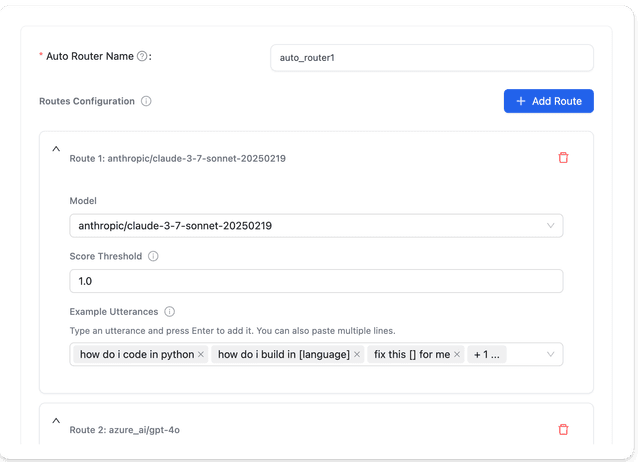Focus the Score Threshold field showing 1.0
The height and width of the screenshot is (462, 640).
pyautogui.click(x=316, y=281)
